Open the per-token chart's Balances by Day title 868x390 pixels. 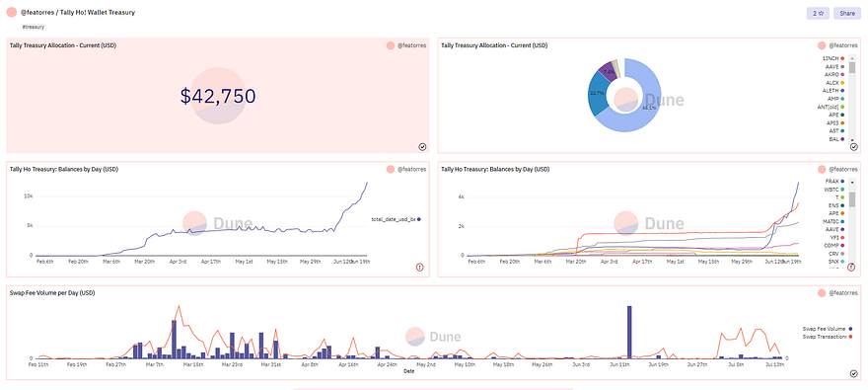point(495,169)
